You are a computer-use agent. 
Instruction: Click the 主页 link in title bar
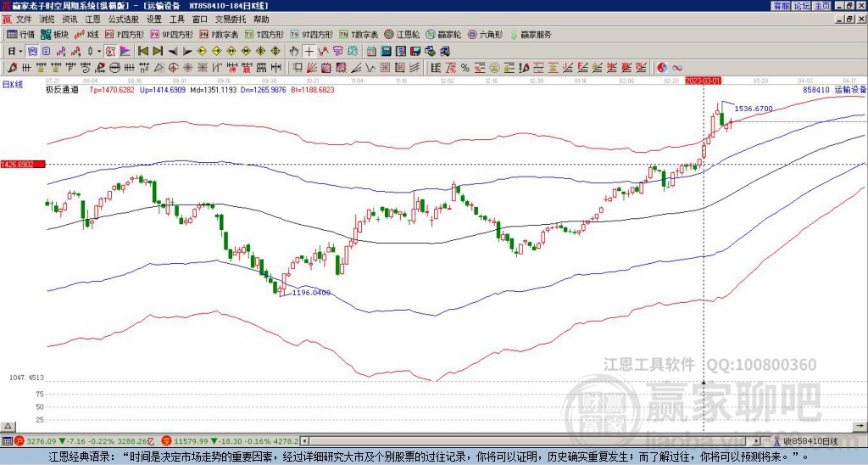click(822, 6)
